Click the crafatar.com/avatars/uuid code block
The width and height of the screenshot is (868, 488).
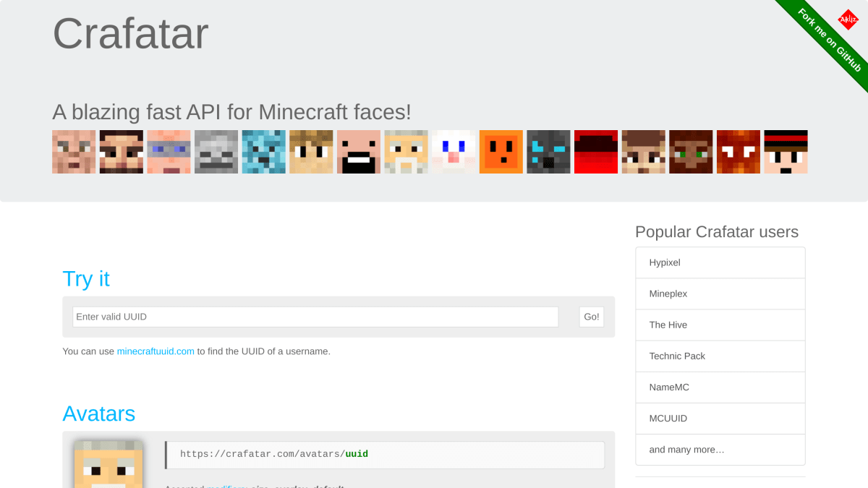coord(385,455)
